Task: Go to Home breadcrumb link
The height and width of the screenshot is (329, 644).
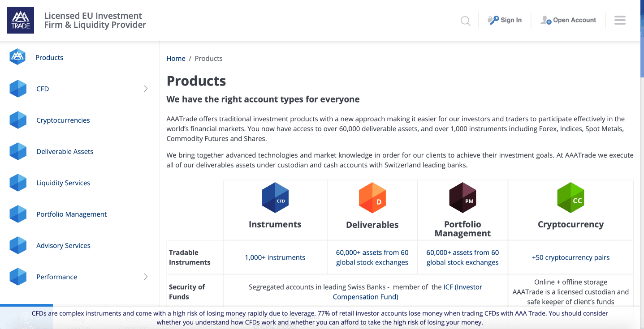Action: tap(176, 58)
